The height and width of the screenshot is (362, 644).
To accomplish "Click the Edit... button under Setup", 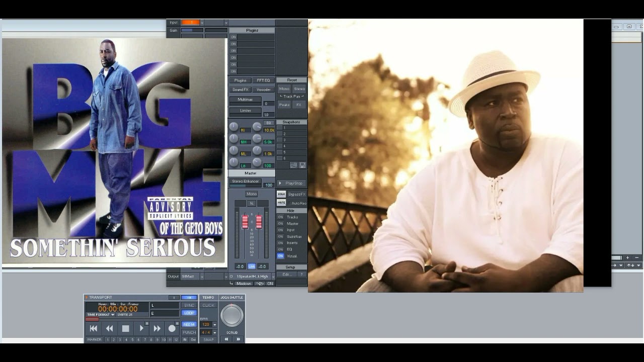I will click(x=286, y=275).
